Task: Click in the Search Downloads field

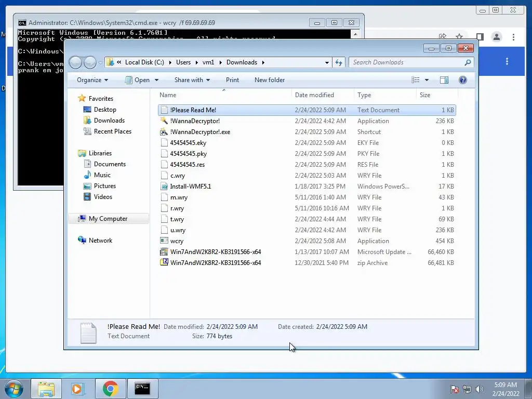Action: 406,62
